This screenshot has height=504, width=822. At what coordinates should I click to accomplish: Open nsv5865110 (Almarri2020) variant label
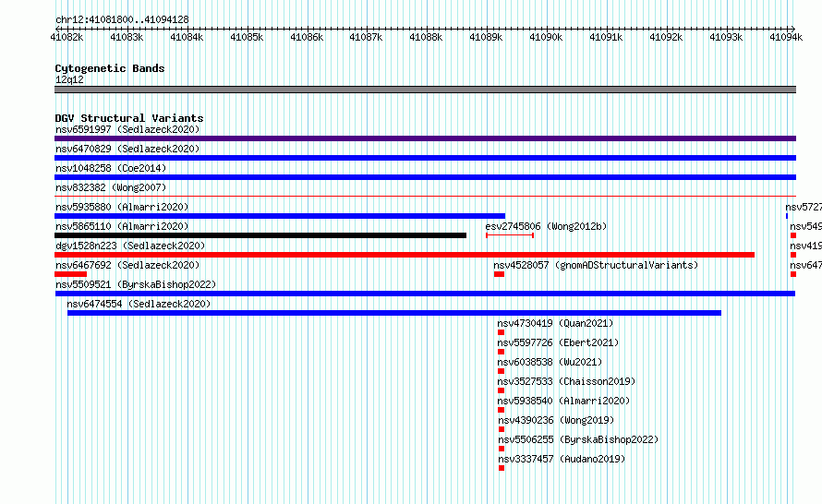pos(122,226)
